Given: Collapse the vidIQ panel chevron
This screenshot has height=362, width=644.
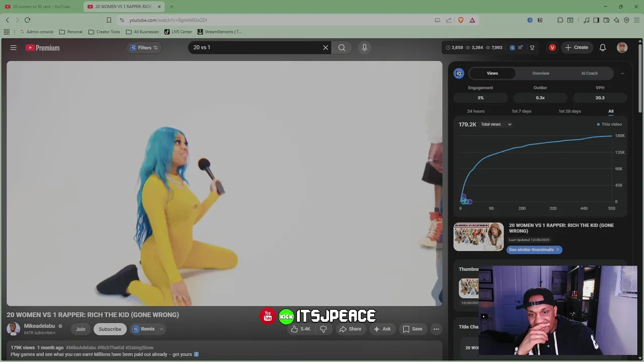Looking at the screenshot, I should pos(622,73).
